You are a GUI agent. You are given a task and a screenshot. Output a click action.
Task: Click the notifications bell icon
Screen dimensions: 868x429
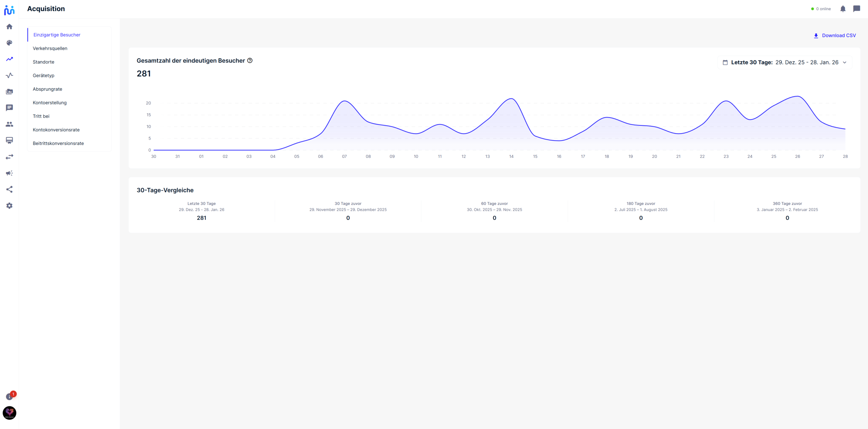[x=843, y=9]
